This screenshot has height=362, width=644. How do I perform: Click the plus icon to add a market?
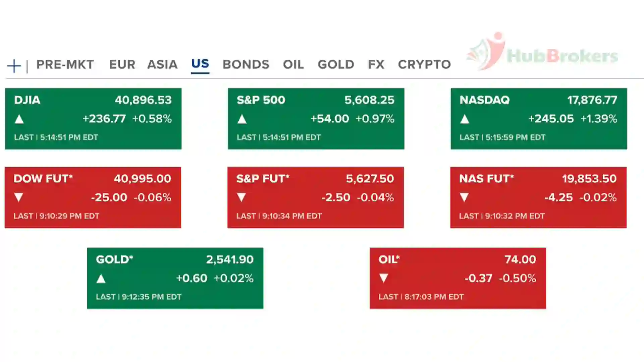(14, 65)
